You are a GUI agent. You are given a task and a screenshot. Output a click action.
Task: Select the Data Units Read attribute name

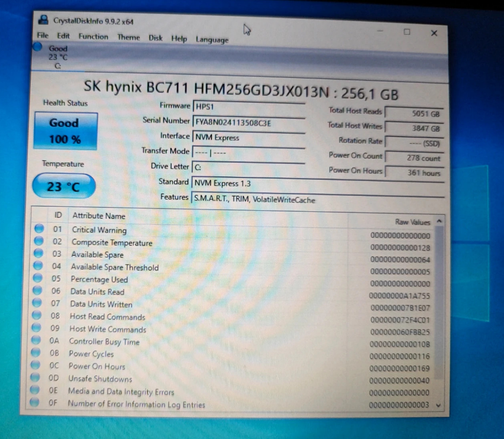97,292
